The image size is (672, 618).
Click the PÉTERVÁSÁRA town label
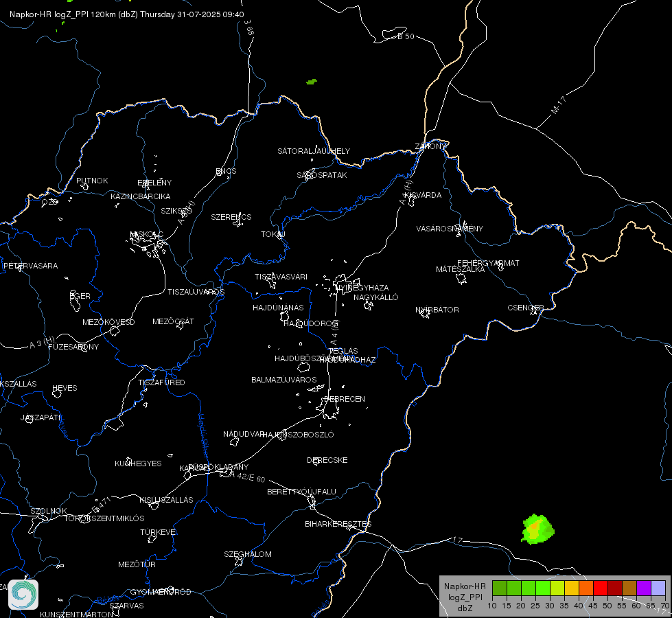pyautogui.click(x=30, y=266)
